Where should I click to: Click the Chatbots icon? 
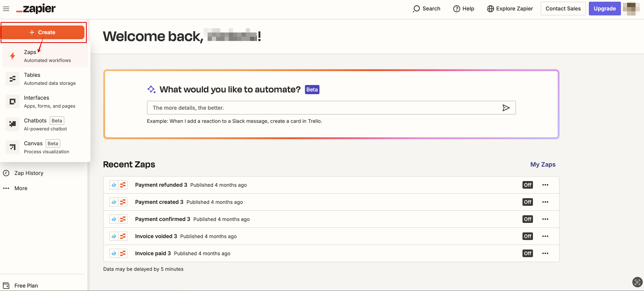coord(13,124)
